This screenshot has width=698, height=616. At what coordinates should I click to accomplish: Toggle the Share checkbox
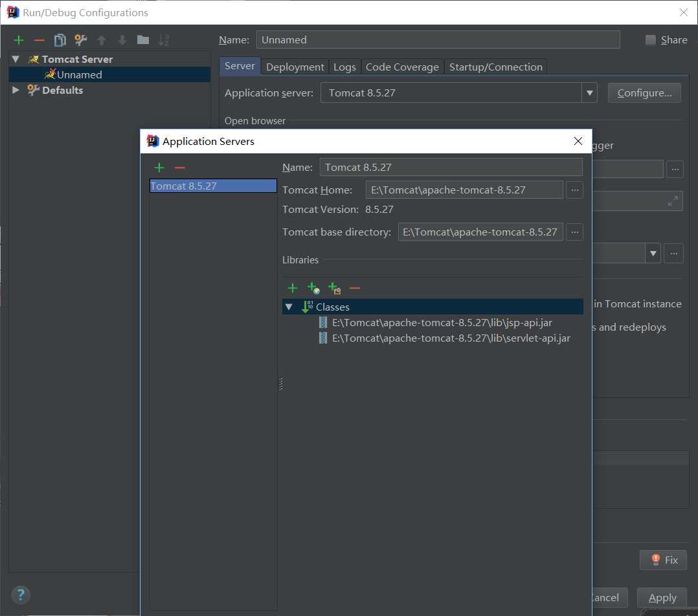(x=650, y=40)
